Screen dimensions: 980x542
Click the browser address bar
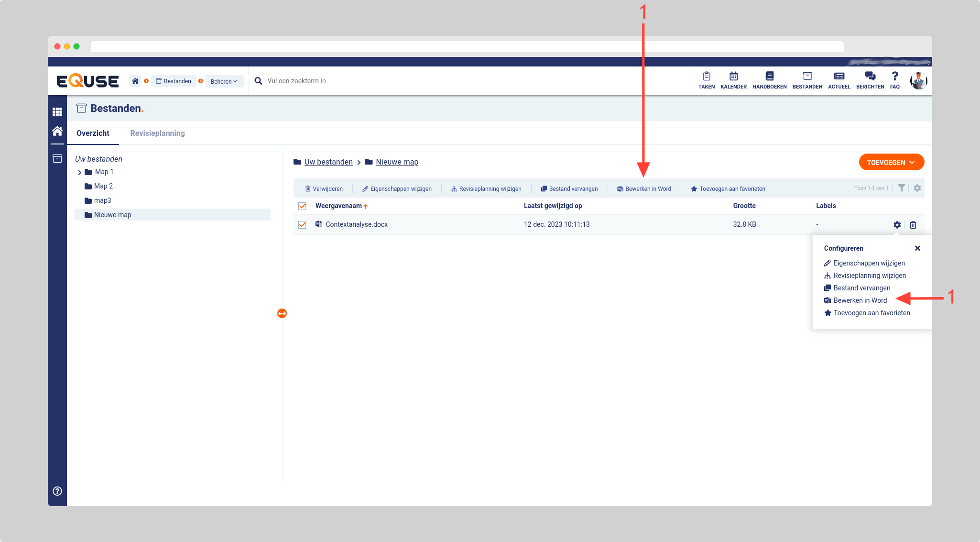click(467, 46)
